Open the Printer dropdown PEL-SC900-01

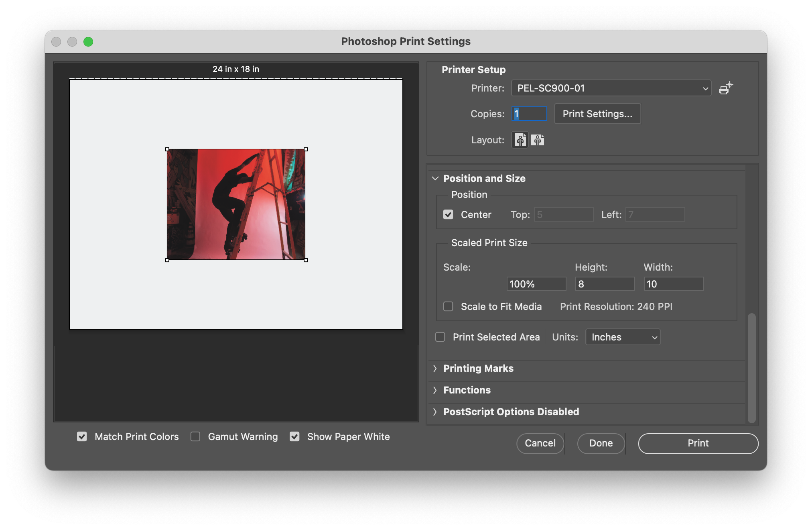pos(611,88)
